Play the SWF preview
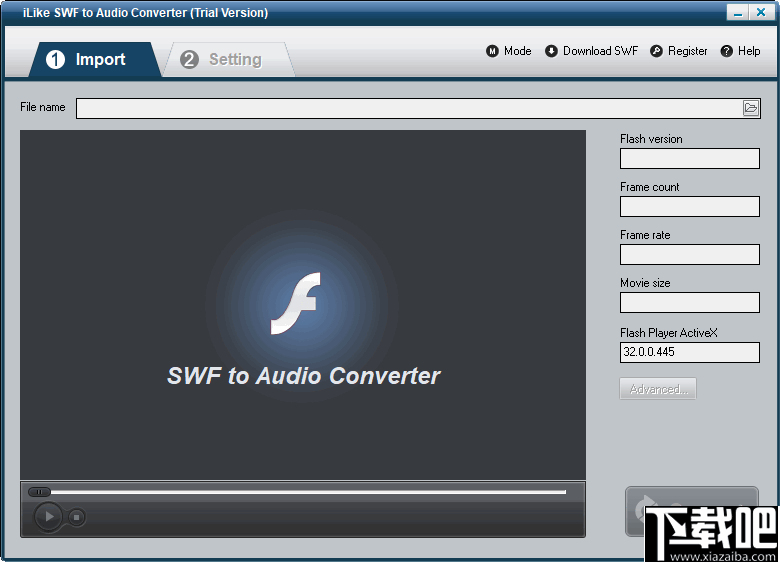 pos(48,517)
